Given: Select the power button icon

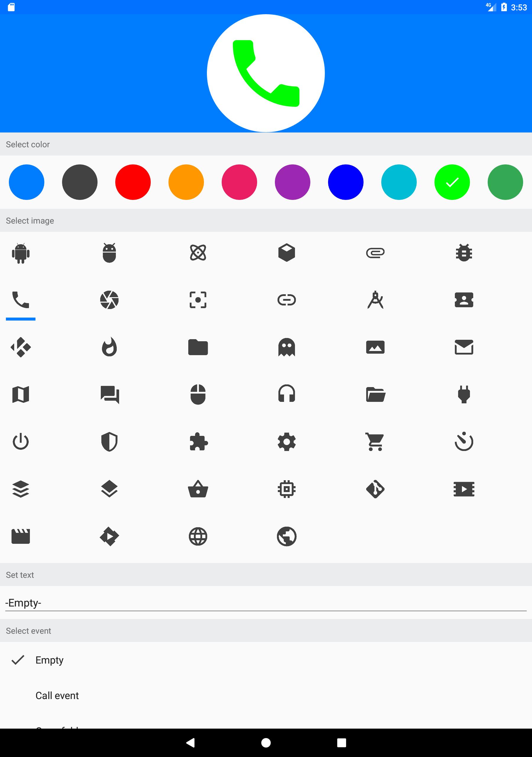Looking at the screenshot, I should click(21, 442).
